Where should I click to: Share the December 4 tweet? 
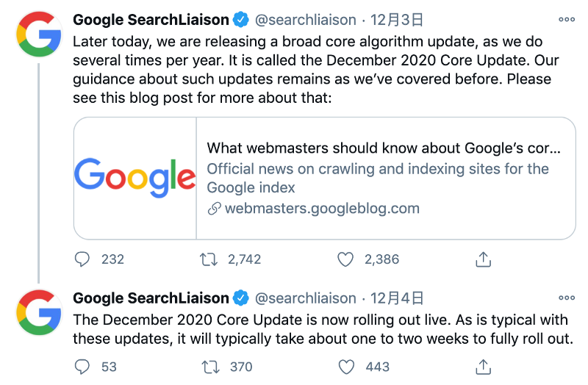coord(484,367)
